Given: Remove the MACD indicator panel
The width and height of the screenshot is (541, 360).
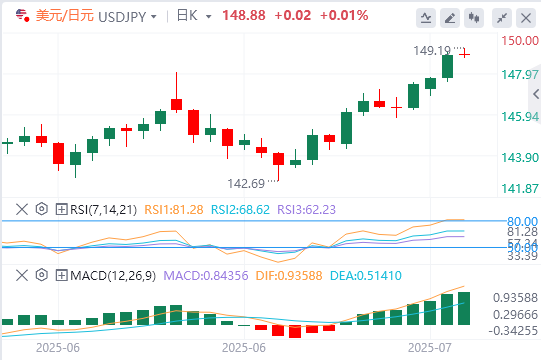Looking at the screenshot, I should click(22, 275).
